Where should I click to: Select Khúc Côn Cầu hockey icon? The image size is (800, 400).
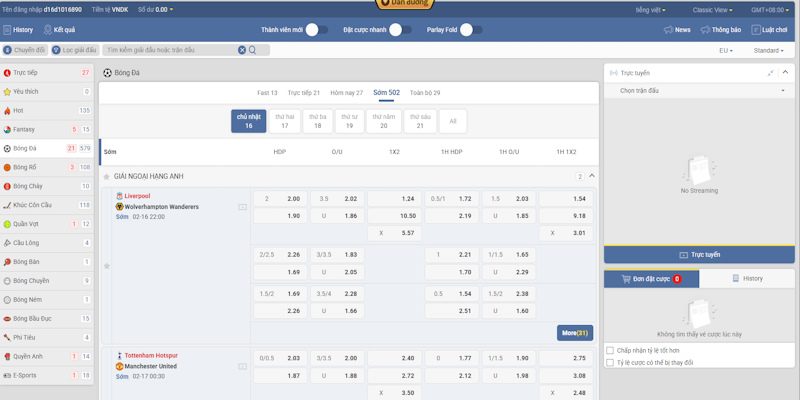click(7, 205)
